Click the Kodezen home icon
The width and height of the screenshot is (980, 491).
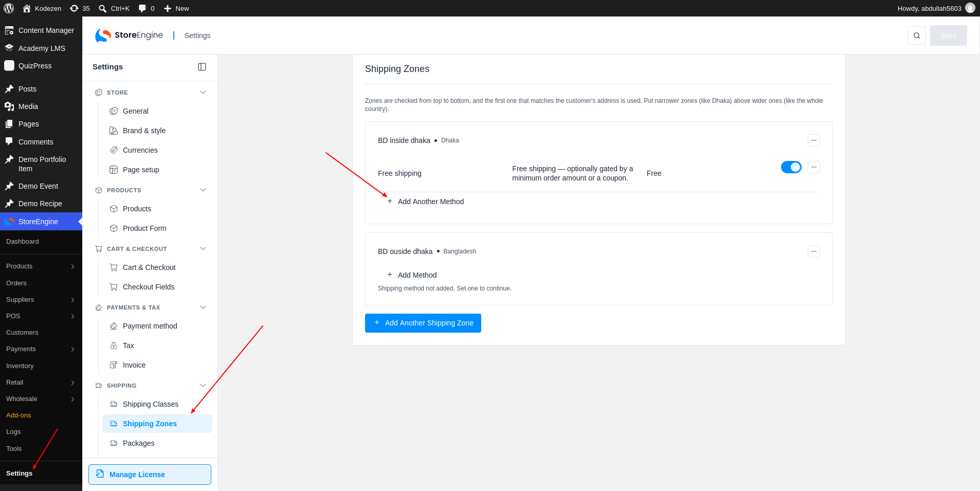click(x=27, y=8)
